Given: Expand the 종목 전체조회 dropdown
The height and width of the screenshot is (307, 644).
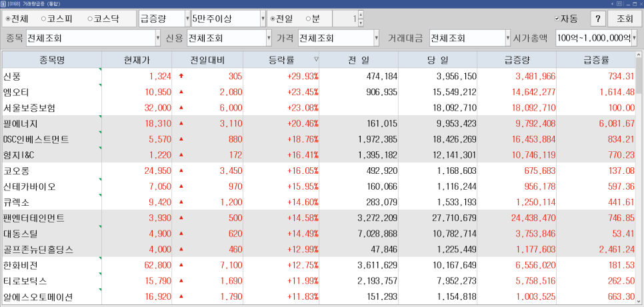Looking at the screenshot, I should point(93,38).
